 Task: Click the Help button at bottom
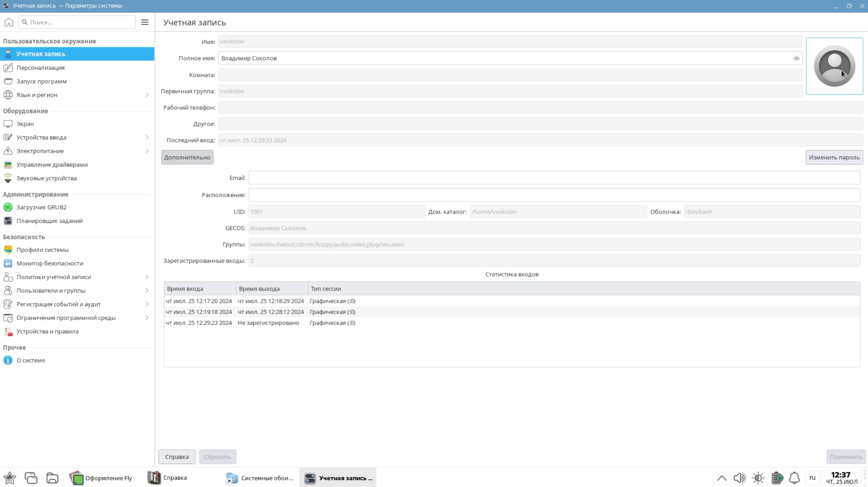click(177, 456)
